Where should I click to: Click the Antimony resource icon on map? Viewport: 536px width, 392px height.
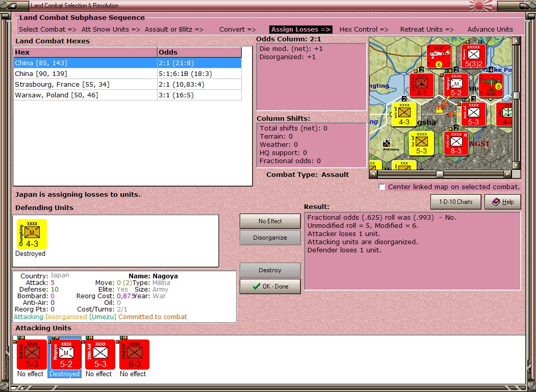(387, 144)
